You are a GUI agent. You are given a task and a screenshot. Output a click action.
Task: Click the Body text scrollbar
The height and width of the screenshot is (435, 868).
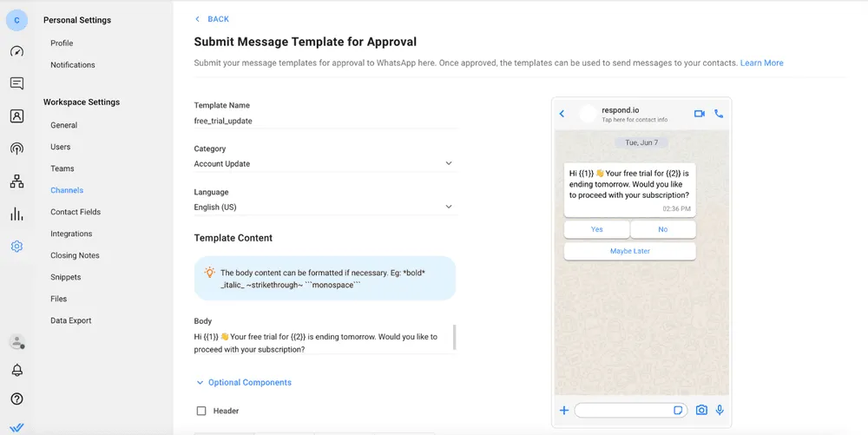click(x=455, y=337)
